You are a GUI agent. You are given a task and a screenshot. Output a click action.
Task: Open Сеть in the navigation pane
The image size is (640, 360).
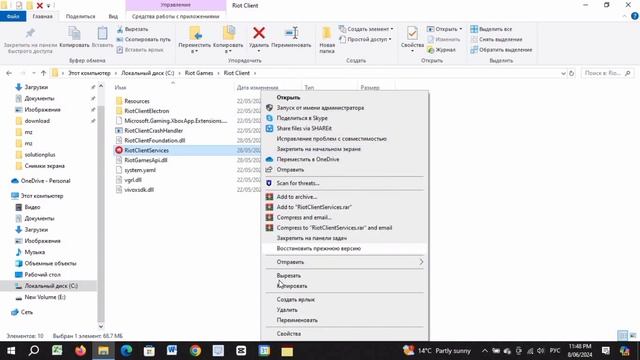[27, 312]
